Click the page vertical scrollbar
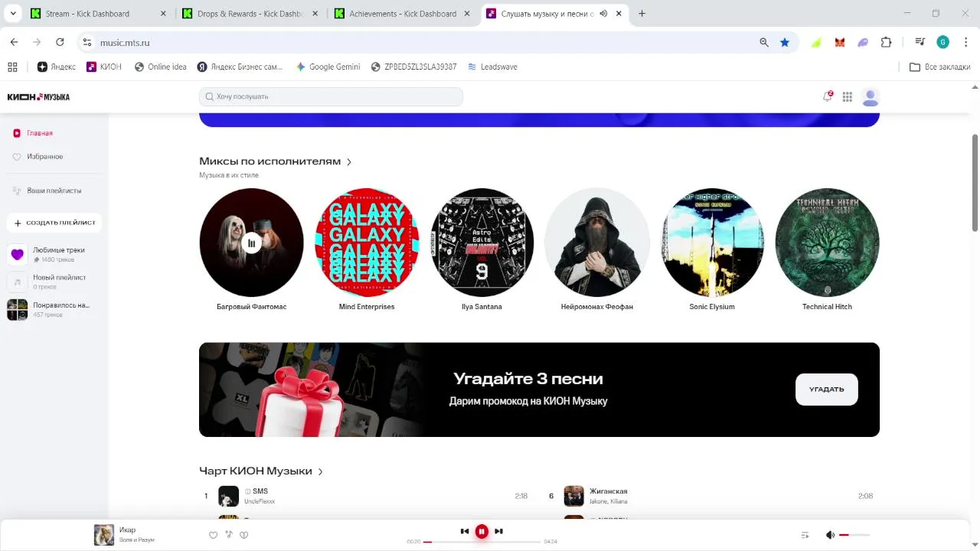The width and height of the screenshot is (980, 551). coord(975,182)
